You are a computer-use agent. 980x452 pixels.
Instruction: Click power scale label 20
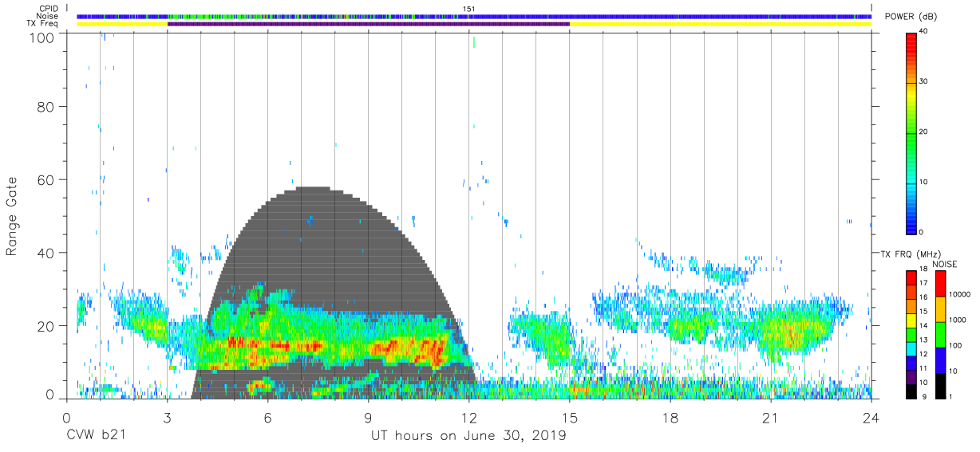tap(924, 132)
